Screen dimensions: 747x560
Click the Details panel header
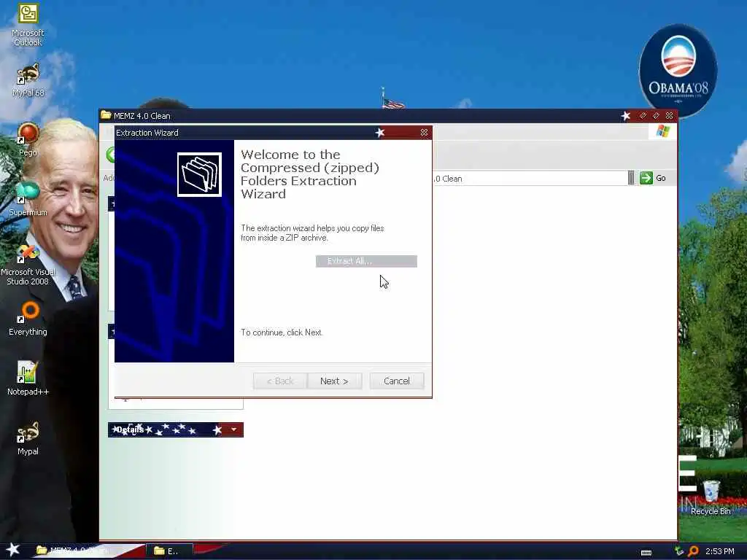tap(176, 429)
